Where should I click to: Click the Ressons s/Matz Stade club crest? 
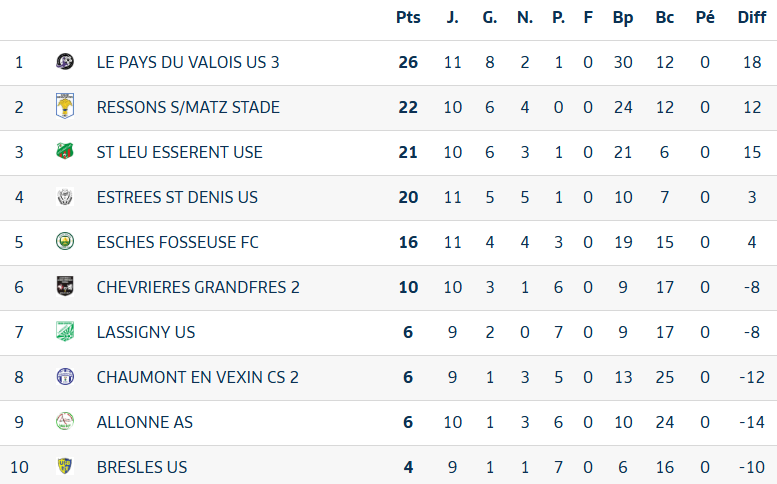(65, 107)
